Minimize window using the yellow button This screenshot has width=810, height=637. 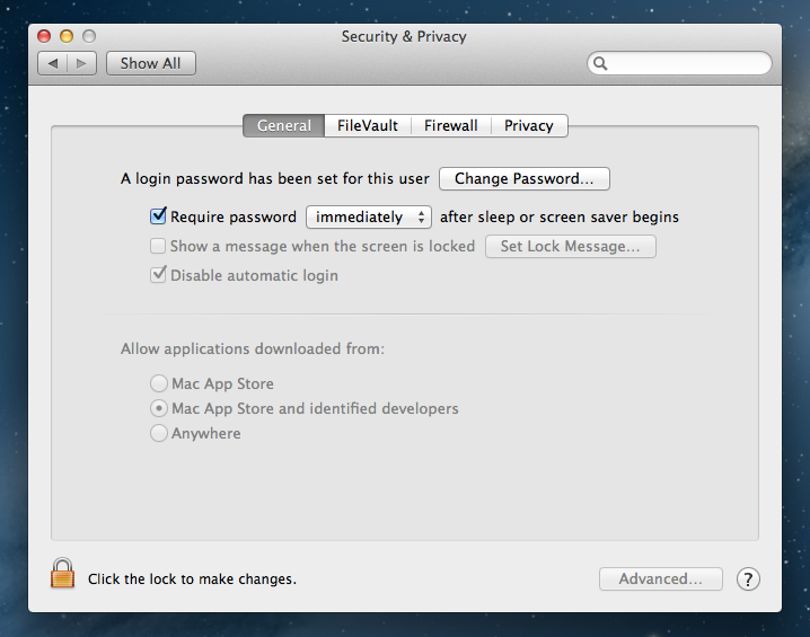point(67,36)
